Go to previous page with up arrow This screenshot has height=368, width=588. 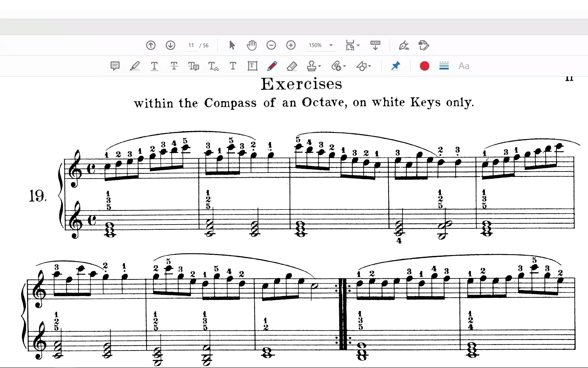pos(151,45)
